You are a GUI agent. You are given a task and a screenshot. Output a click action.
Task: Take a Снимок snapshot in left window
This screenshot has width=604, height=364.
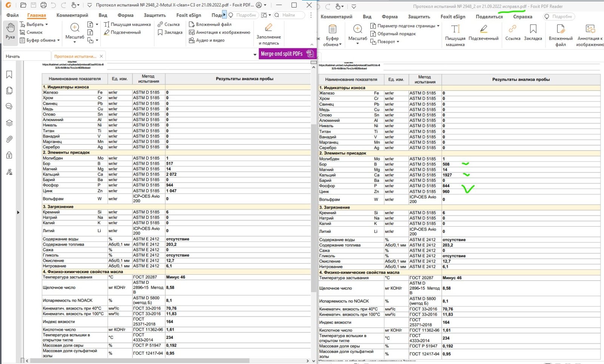[31, 32]
